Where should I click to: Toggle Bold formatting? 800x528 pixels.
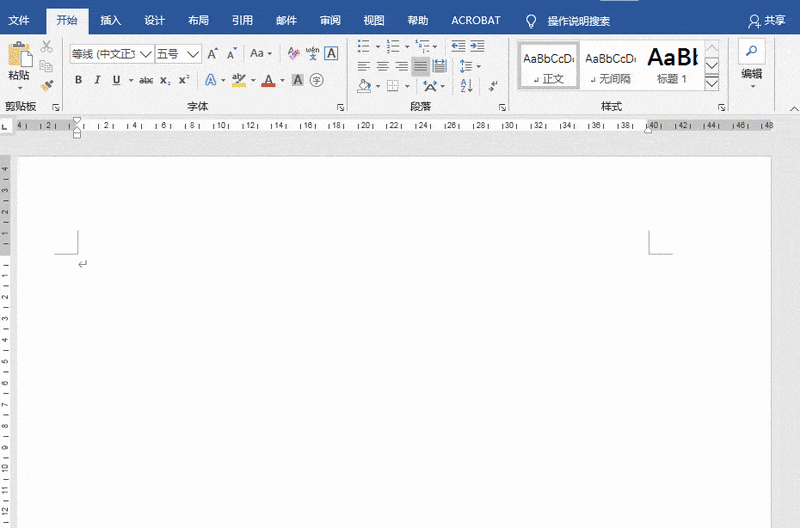78,80
